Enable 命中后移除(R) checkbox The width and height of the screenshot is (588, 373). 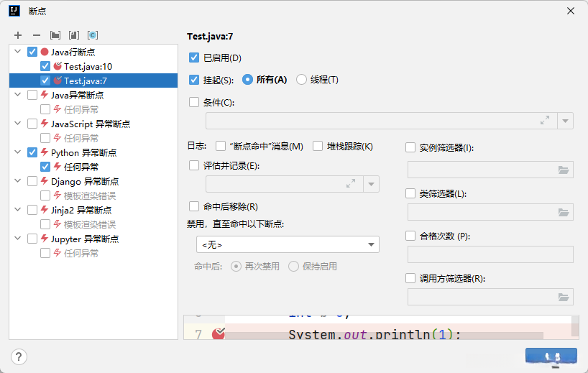point(194,206)
